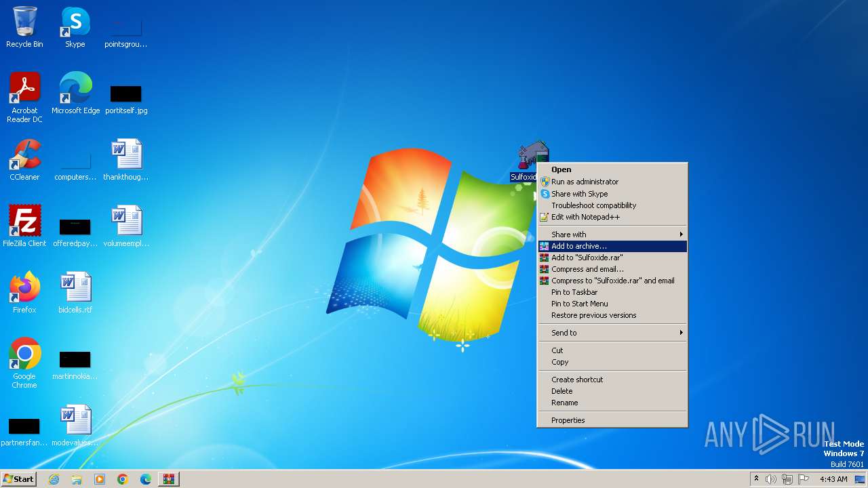
Task: Select the bidcells.rtf document icon
Action: pos(75,293)
